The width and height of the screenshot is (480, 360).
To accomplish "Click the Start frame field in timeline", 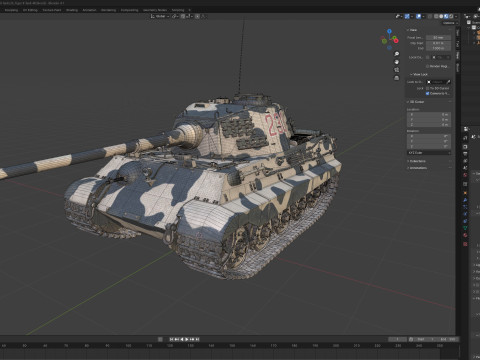I will [426, 339].
